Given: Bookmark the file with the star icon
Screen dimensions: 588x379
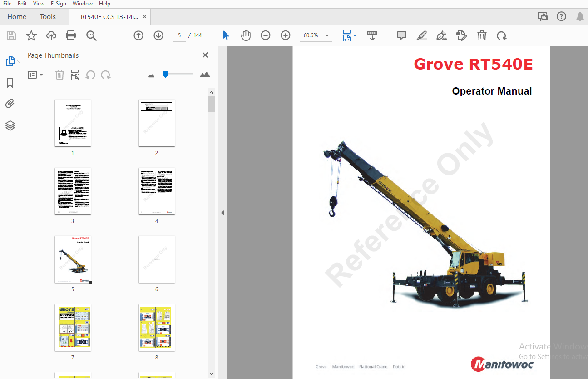Looking at the screenshot, I should (31, 35).
